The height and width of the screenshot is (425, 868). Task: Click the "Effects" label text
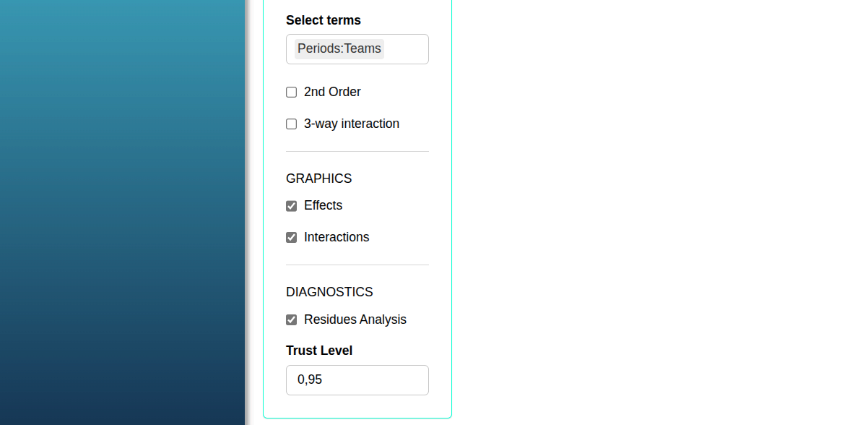pyautogui.click(x=323, y=205)
